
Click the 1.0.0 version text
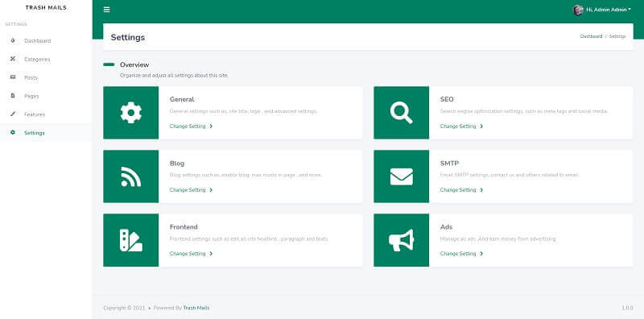627,308
